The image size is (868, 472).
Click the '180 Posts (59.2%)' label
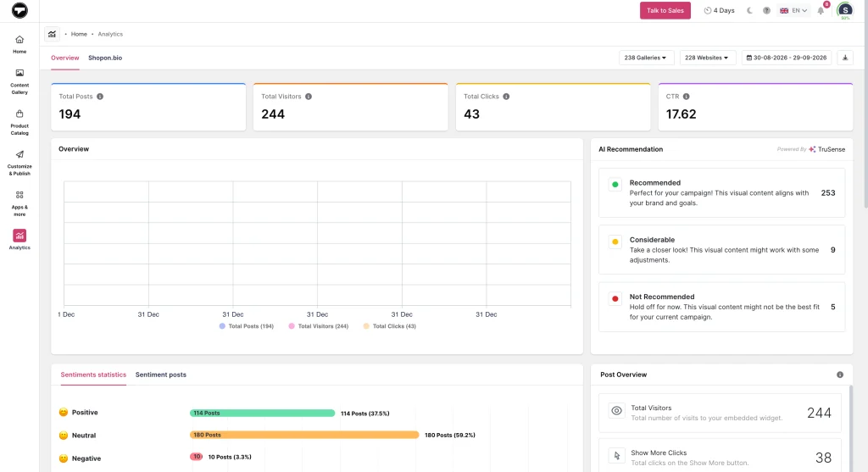pos(449,435)
